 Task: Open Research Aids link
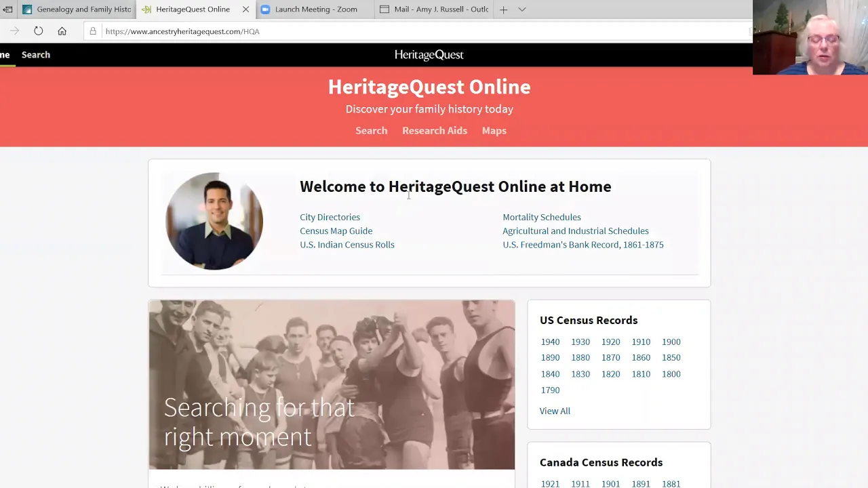pos(435,131)
